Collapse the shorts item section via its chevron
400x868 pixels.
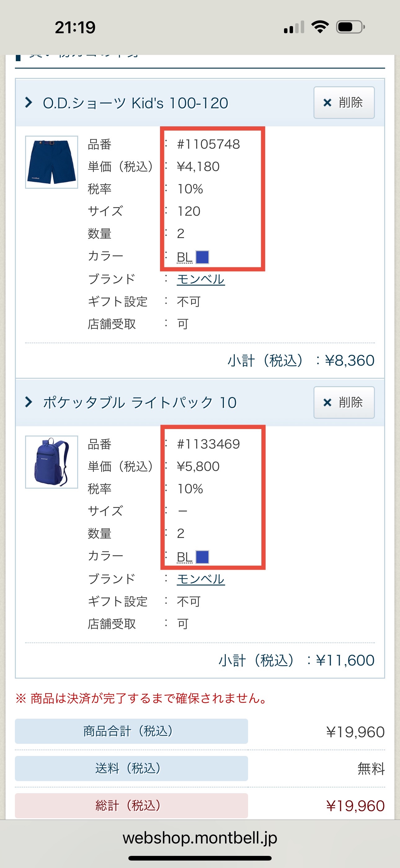coord(30,103)
